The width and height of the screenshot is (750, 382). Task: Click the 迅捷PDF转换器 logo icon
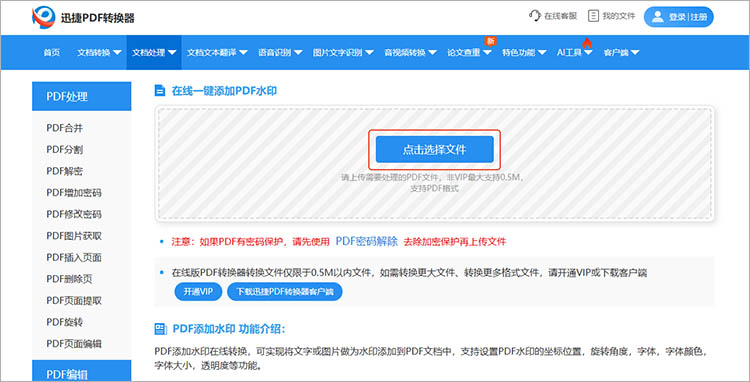[x=44, y=17]
